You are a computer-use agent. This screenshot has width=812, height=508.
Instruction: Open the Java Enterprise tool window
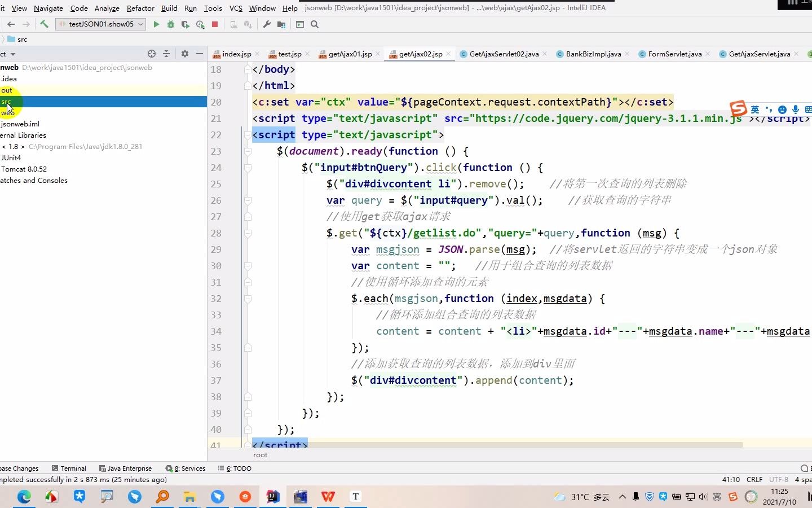[x=125, y=468]
